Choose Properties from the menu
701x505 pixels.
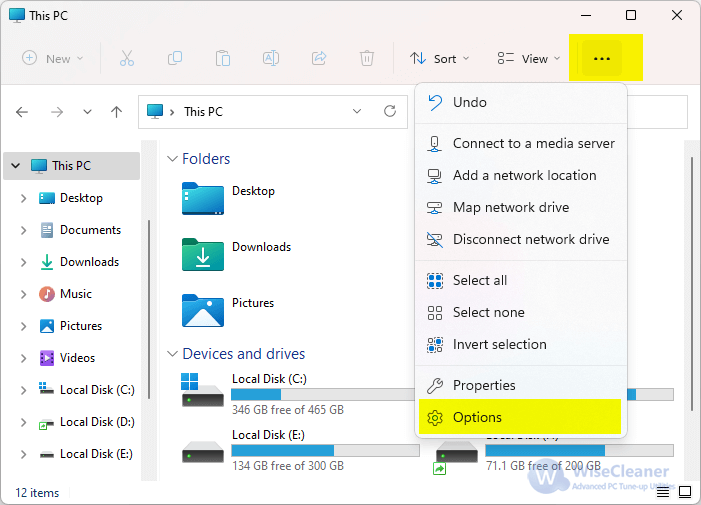[x=521, y=385]
